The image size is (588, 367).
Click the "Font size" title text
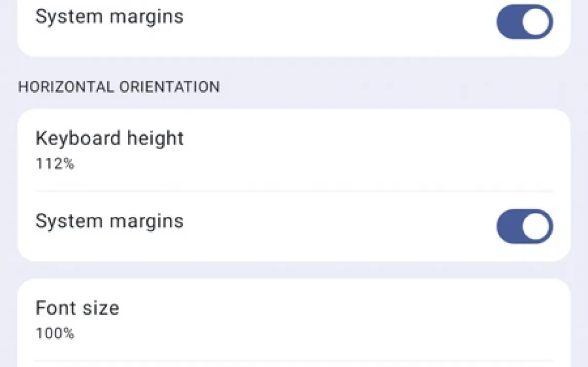tap(77, 308)
